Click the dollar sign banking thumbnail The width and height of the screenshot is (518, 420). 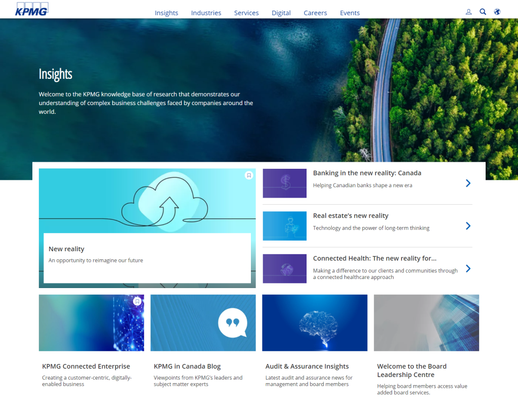click(x=284, y=183)
